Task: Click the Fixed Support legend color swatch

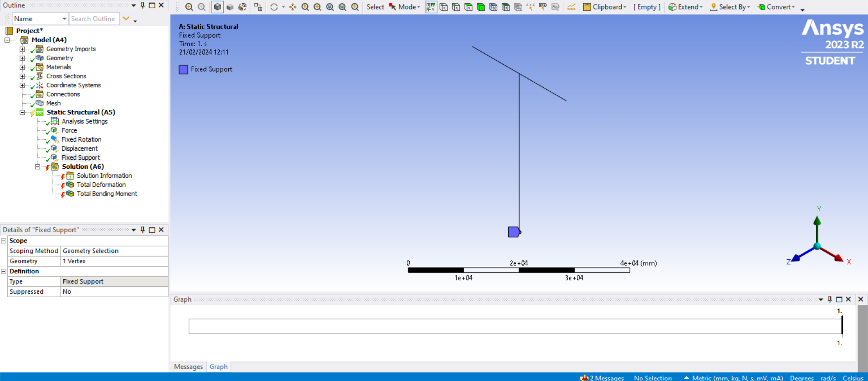Action: point(183,69)
